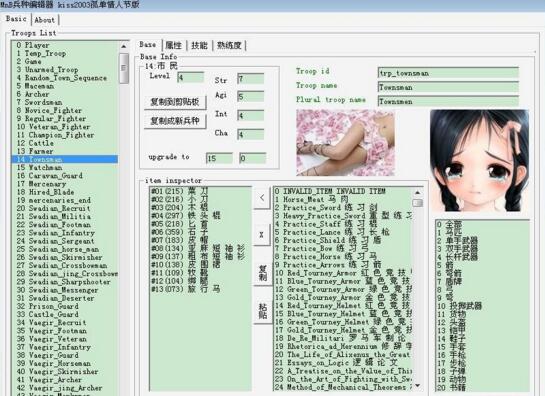Click the Agi value field

tap(251, 96)
